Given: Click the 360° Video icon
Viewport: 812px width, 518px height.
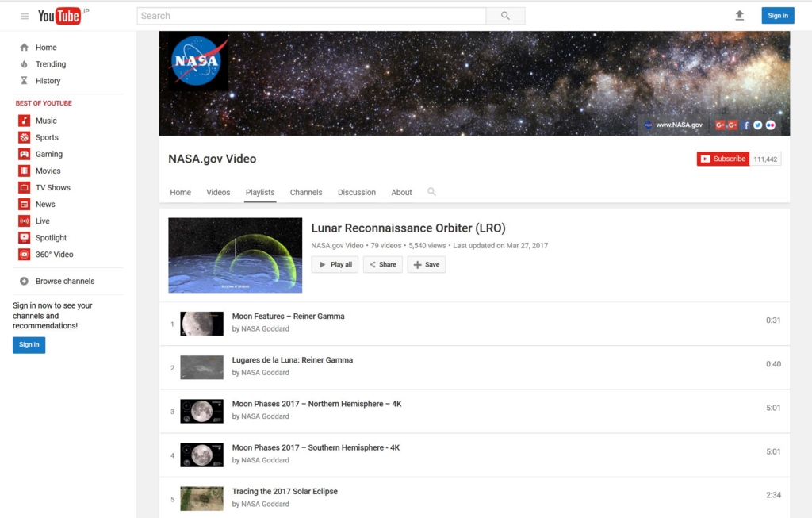Looking at the screenshot, I should point(25,255).
